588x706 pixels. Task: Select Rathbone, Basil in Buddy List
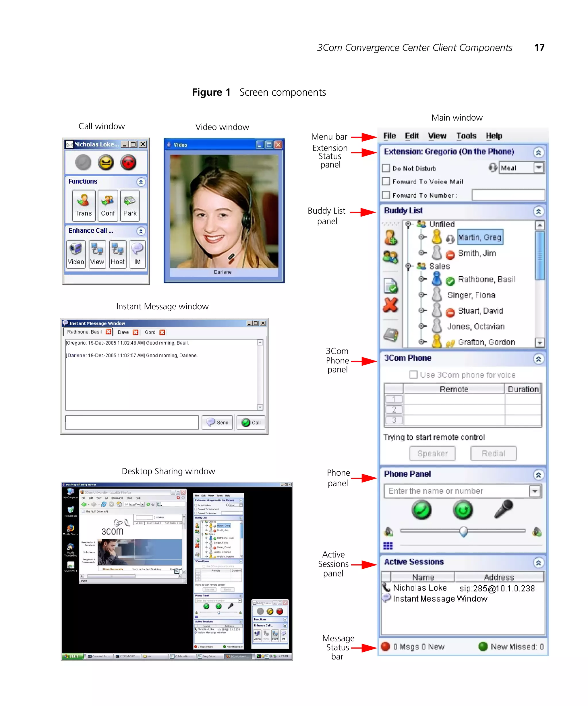tap(487, 279)
